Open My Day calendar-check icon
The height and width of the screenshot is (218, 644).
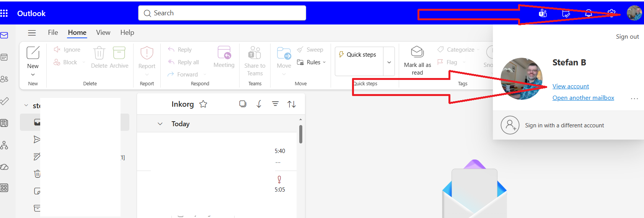566,13
